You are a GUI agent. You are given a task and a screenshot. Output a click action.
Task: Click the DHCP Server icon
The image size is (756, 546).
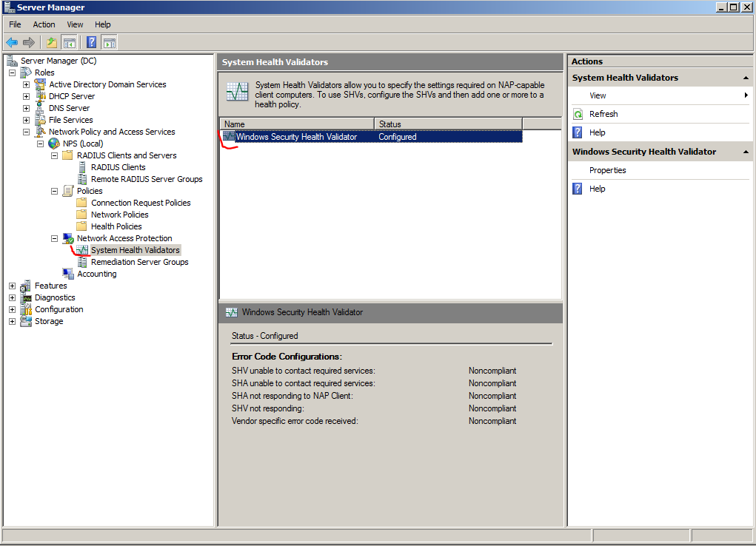pyautogui.click(x=40, y=96)
